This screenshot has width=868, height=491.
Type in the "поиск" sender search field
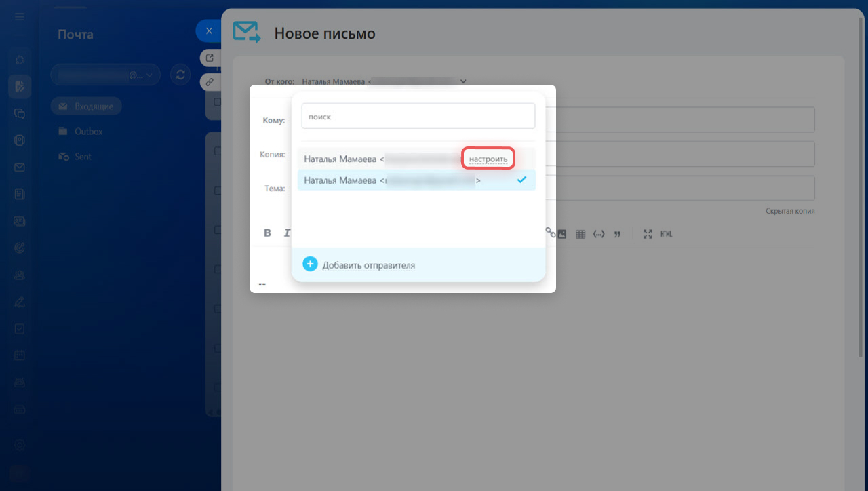(418, 116)
